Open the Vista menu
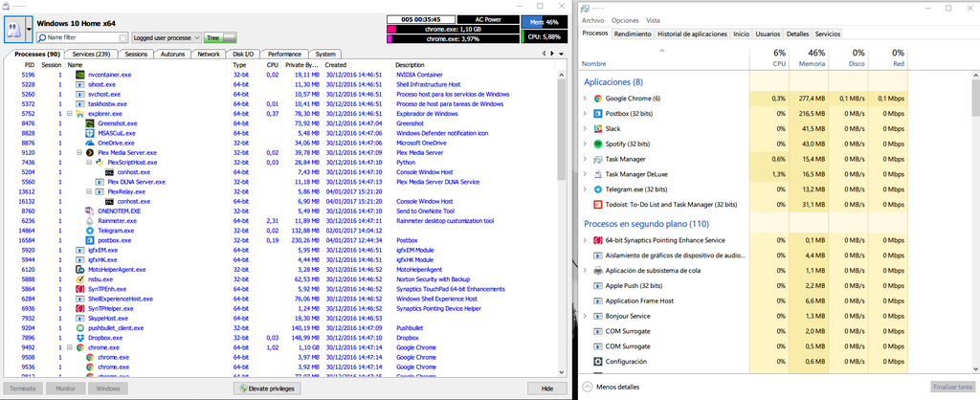The height and width of the screenshot is (400, 980). pos(653,21)
